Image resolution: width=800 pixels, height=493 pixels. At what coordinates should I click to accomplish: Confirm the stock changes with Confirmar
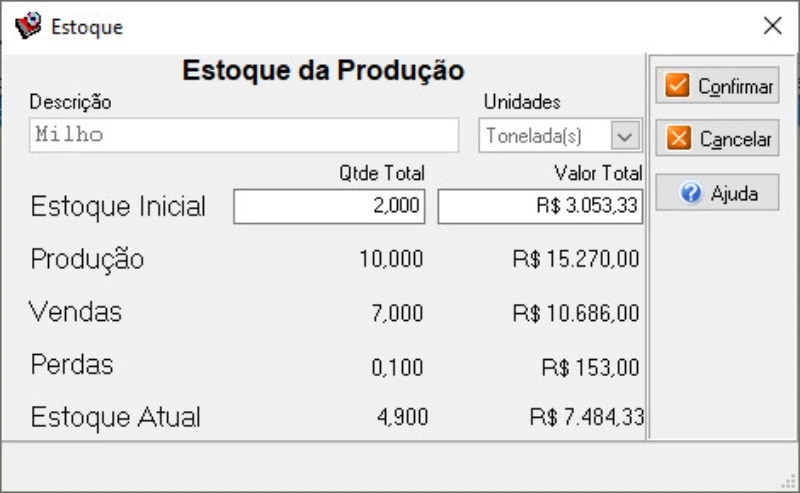[x=717, y=85]
